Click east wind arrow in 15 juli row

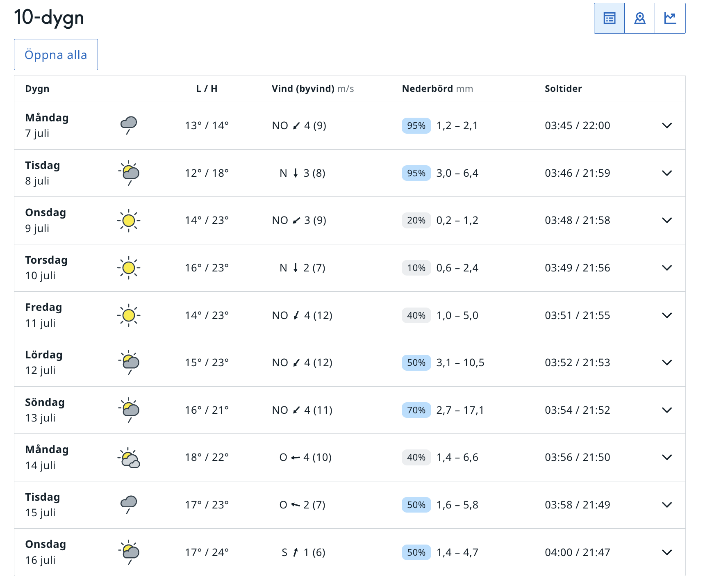[x=296, y=505]
